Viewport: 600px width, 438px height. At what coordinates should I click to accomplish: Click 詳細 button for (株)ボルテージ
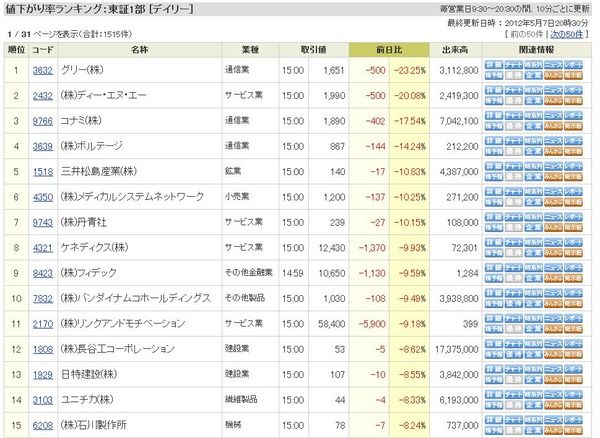point(494,141)
